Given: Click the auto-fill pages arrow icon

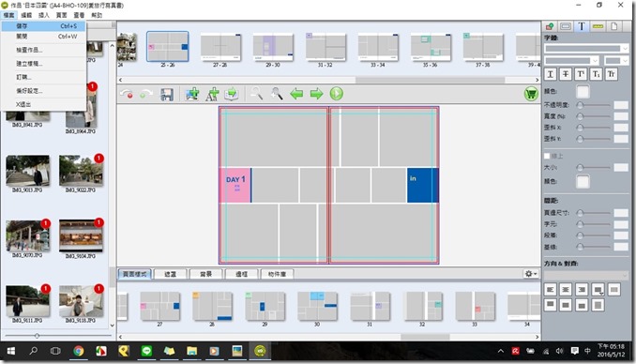Looking at the screenshot, I should [232, 94].
